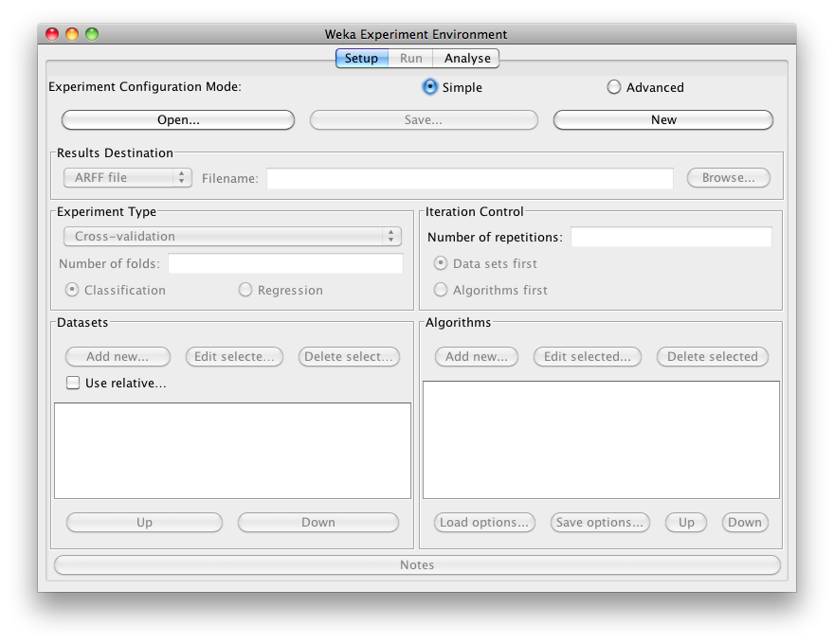
Task: Click Save options... button
Action: [x=600, y=523]
